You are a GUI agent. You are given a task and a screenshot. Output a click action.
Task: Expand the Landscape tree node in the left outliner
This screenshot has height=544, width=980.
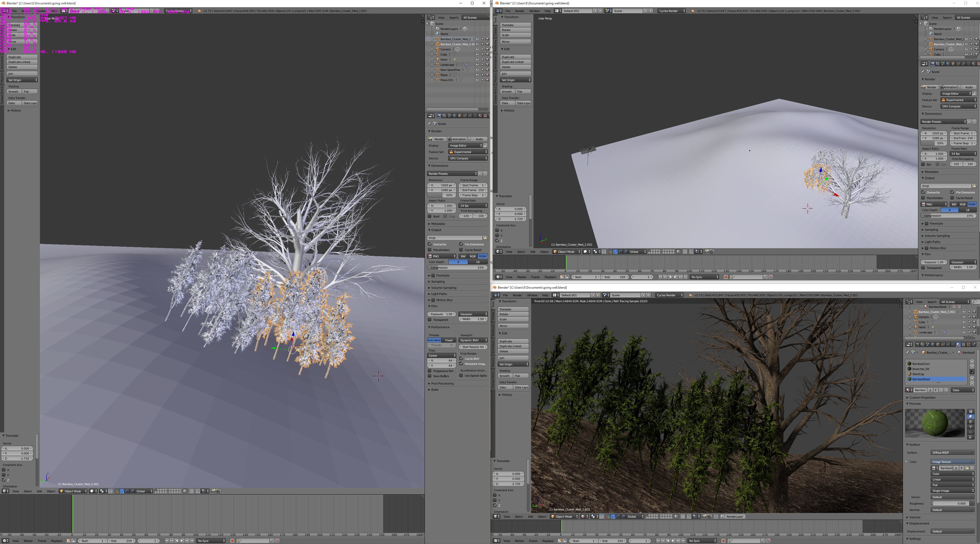pyautogui.click(x=433, y=65)
